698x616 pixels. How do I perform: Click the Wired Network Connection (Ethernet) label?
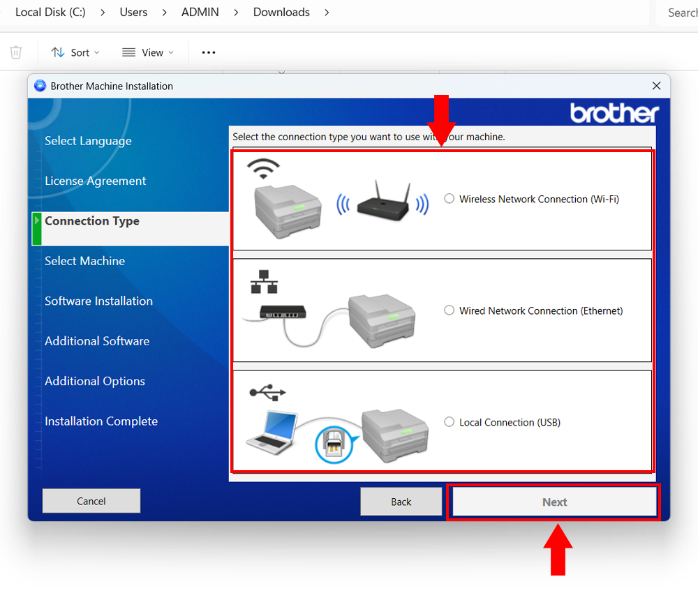click(541, 310)
